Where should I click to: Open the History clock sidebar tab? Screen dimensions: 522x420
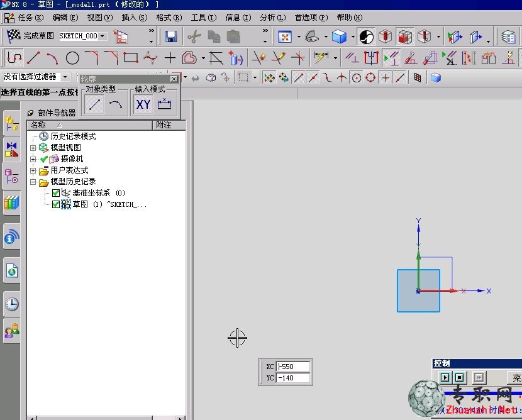coord(12,304)
